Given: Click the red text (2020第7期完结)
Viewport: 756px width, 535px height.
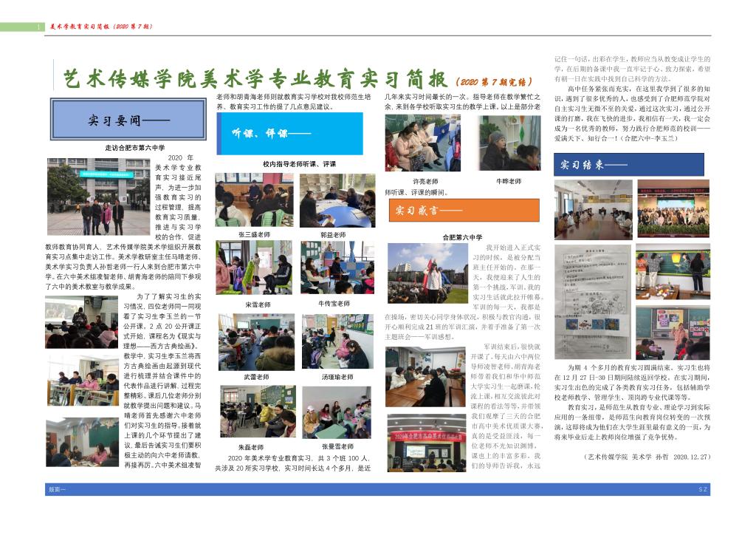Looking at the screenshot, I should click(494, 81).
